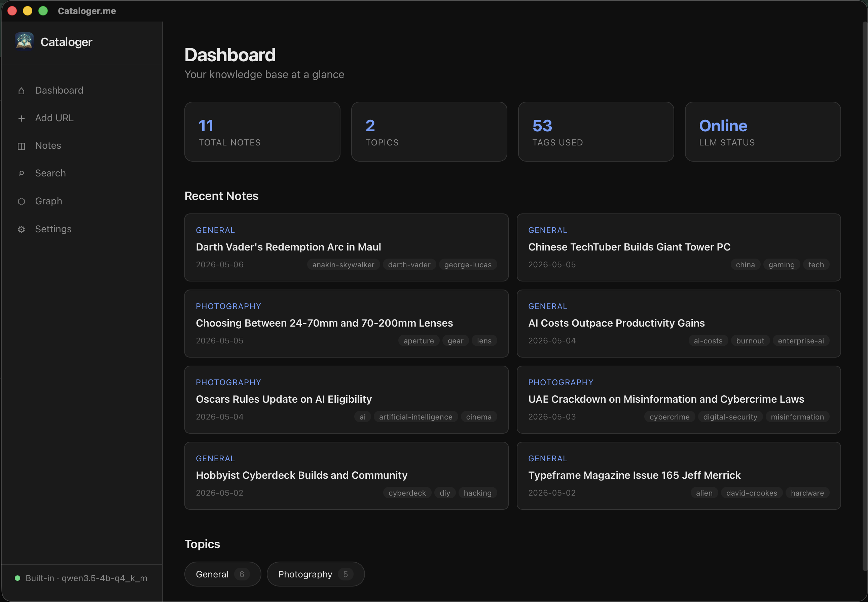Click the gear tag
Viewport: 868px width, 602px height.
(455, 341)
